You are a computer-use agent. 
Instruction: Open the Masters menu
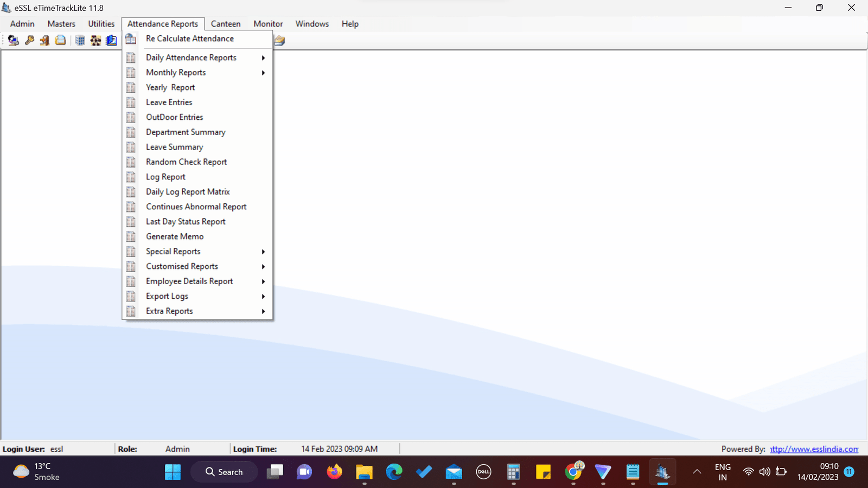click(x=61, y=24)
